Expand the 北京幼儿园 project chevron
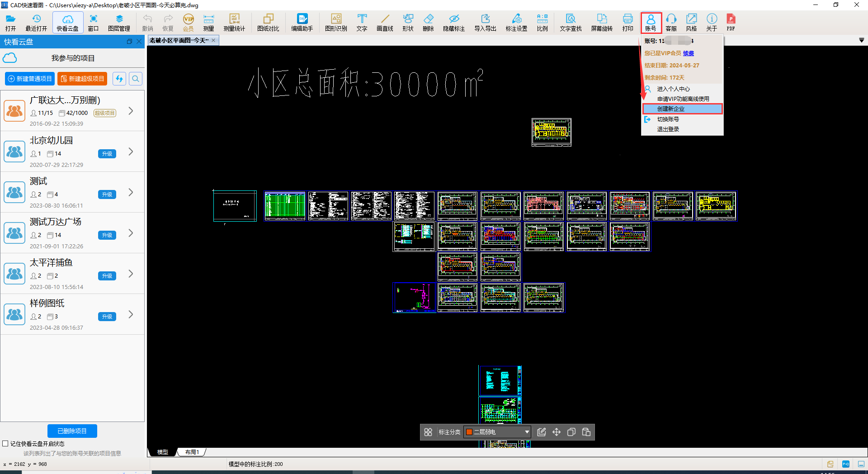 tap(131, 152)
